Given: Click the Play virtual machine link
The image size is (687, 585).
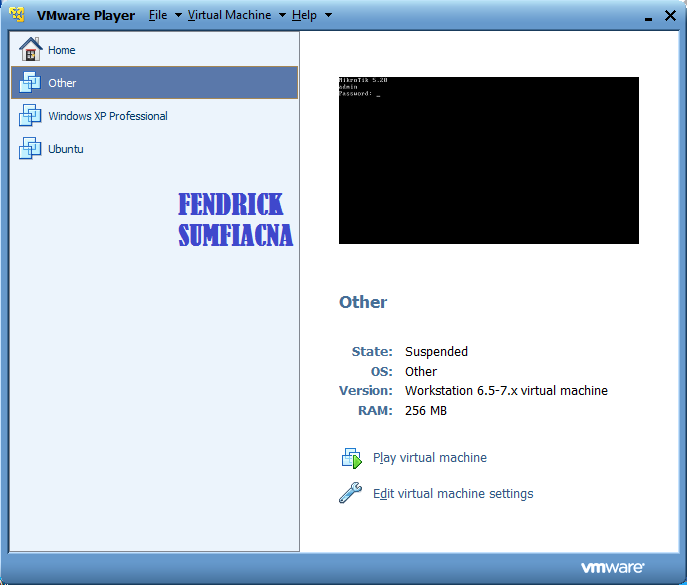Looking at the screenshot, I should pos(429,458).
